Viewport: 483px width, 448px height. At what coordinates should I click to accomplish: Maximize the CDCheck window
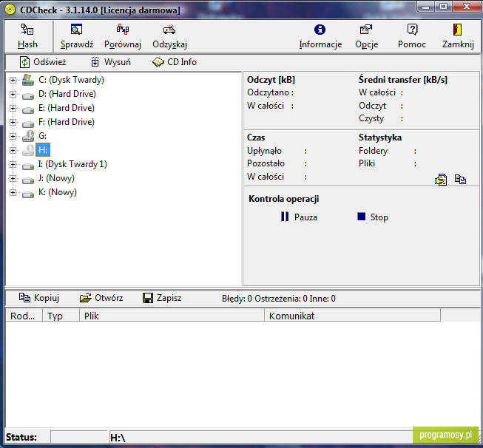(444, 7)
